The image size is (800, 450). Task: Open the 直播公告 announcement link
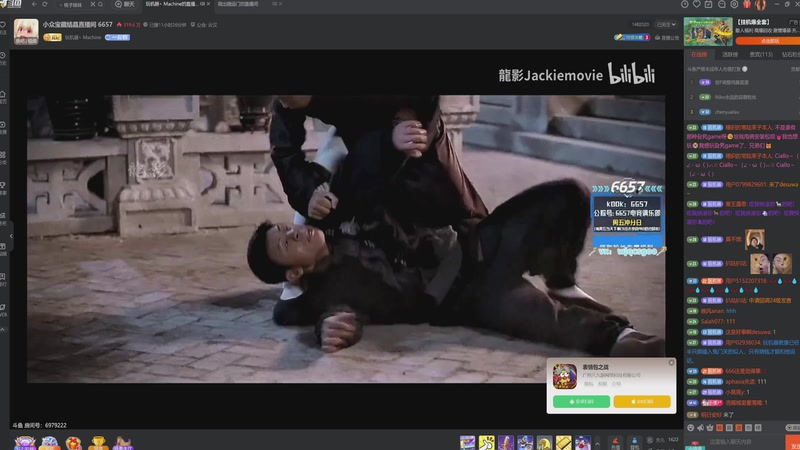pyautogui.click(x=667, y=38)
